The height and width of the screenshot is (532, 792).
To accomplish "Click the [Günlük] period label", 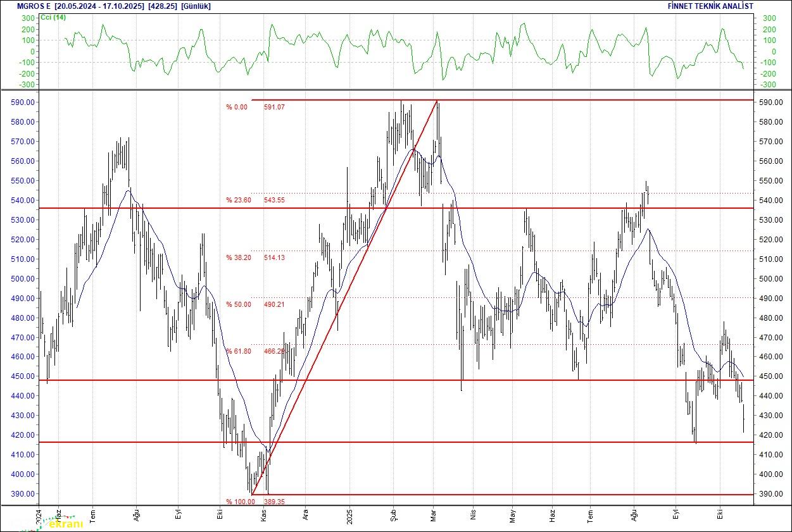I will (x=197, y=6).
